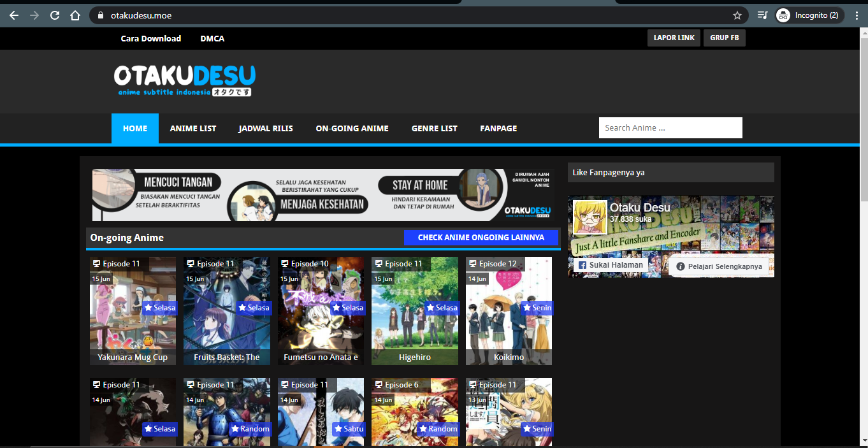Click star Selasa badge on Yakunara Mug Cup

point(159,308)
